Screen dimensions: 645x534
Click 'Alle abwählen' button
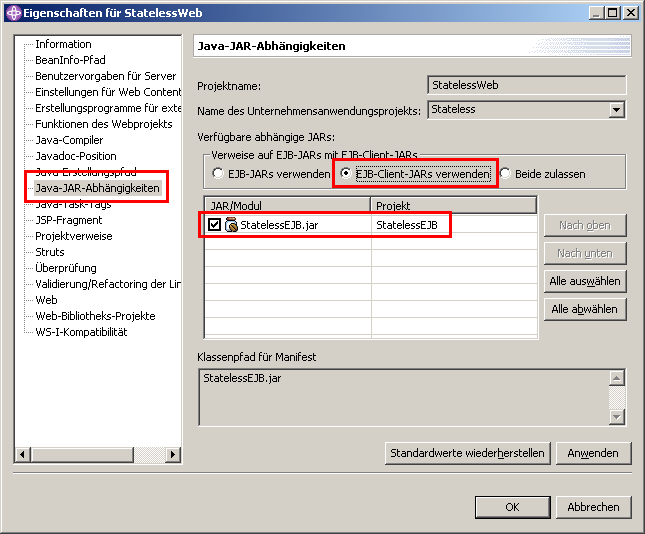(x=585, y=309)
